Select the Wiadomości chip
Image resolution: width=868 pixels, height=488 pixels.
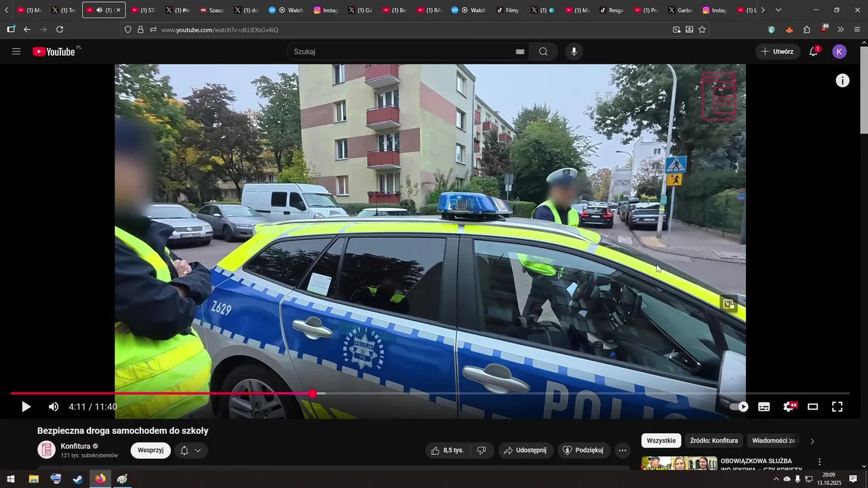click(x=775, y=441)
